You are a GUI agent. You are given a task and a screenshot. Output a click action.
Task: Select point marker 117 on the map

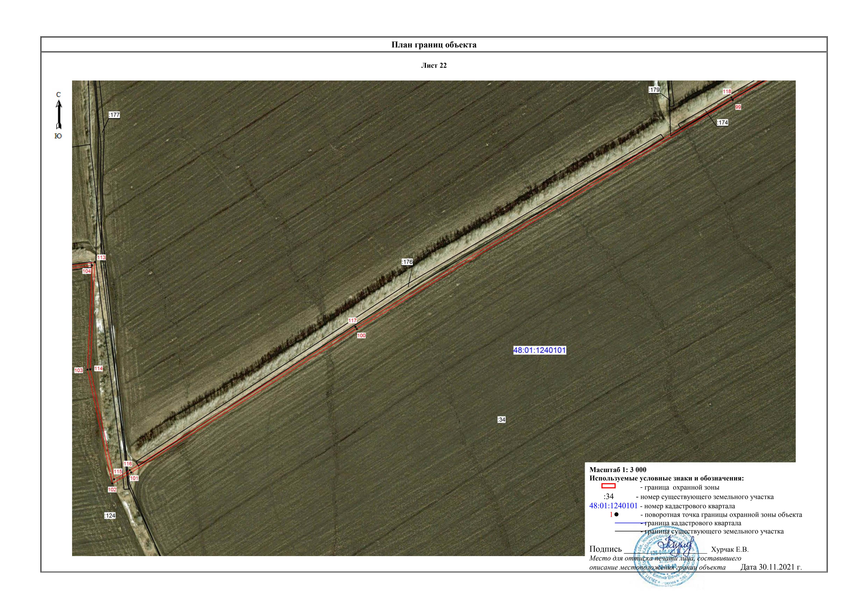[x=352, y=321]
